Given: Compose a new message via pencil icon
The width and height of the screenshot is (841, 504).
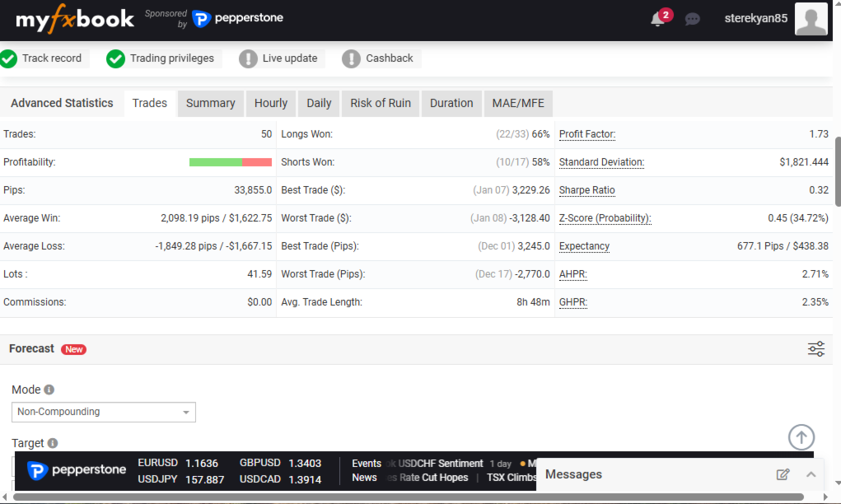Looking at the screenshot, I should (783, 474).
